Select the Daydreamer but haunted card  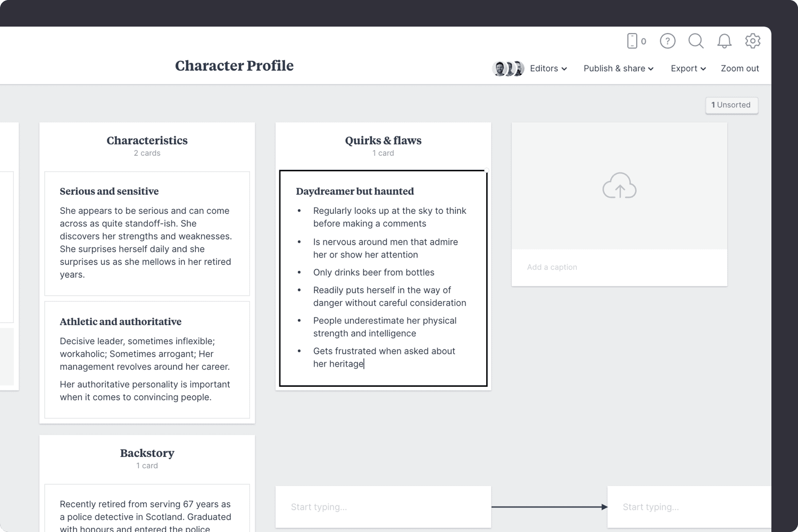pos(383,277)
